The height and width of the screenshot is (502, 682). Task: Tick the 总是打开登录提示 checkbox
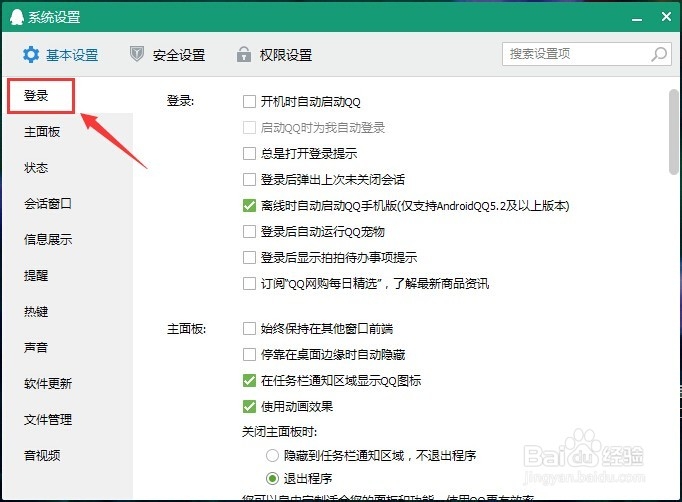249,154
